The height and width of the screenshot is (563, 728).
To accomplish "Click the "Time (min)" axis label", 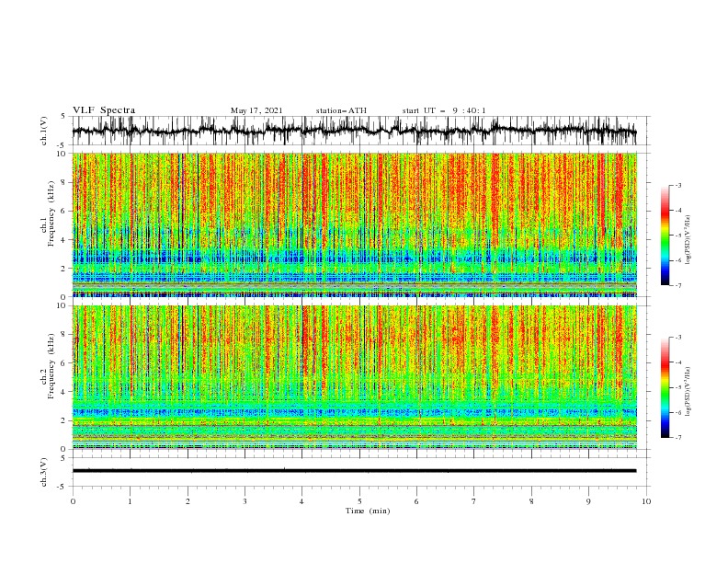I will click(x=368, y=511).
